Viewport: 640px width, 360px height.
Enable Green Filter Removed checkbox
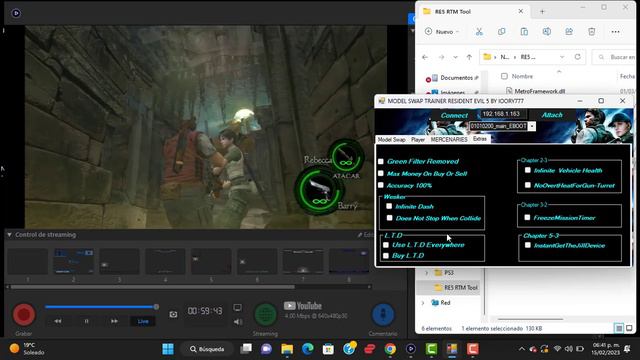point(381,162)
